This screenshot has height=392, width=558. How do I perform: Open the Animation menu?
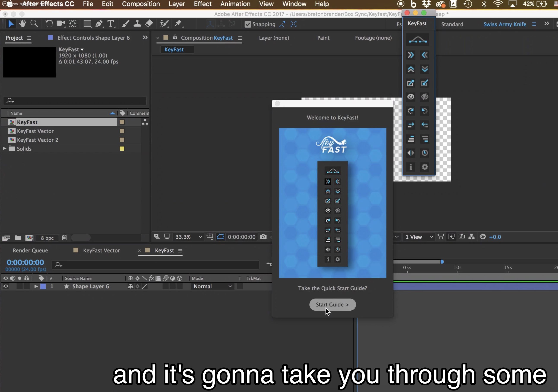(235, 4)
